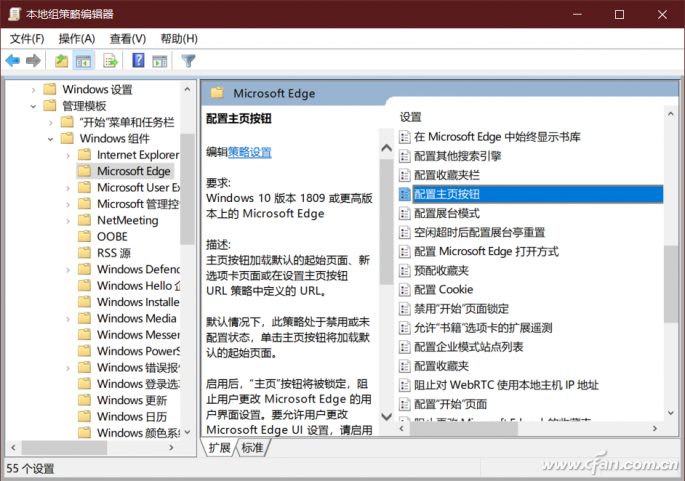Expand the Windows Media tree node

pos(68,319)
